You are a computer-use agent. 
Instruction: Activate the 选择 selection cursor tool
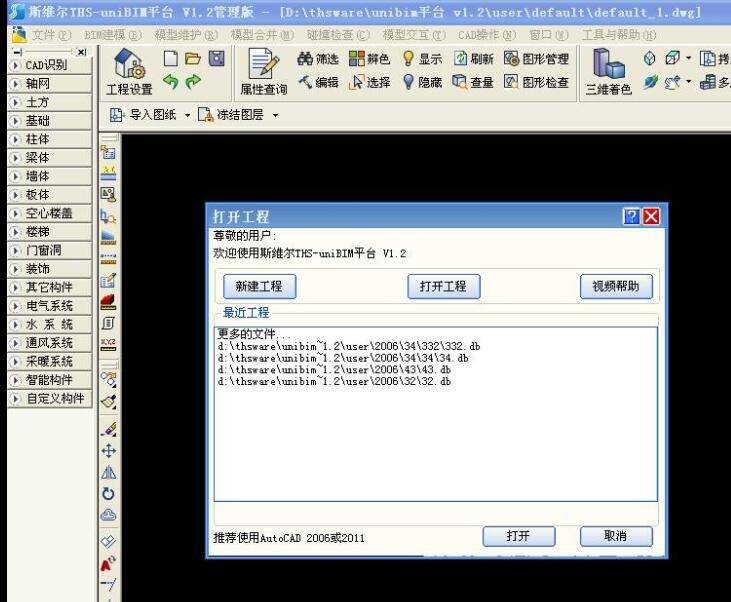pos(370,82)
